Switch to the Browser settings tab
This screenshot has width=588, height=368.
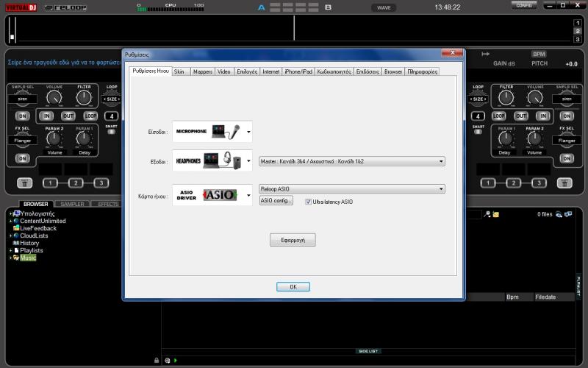[x=393, y=71]
